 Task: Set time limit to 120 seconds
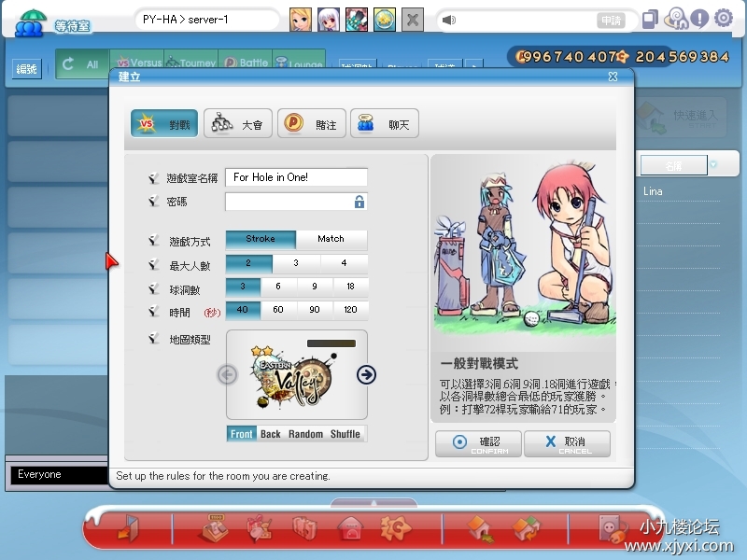350,310
